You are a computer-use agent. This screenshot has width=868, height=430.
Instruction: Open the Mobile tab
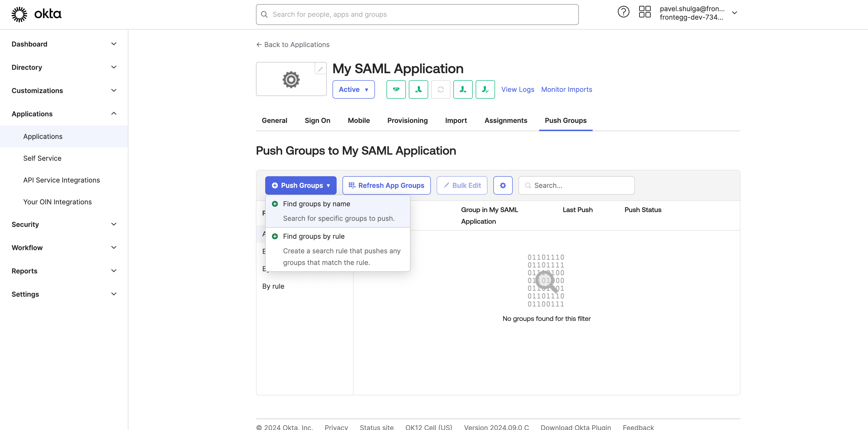coord(358,120)
